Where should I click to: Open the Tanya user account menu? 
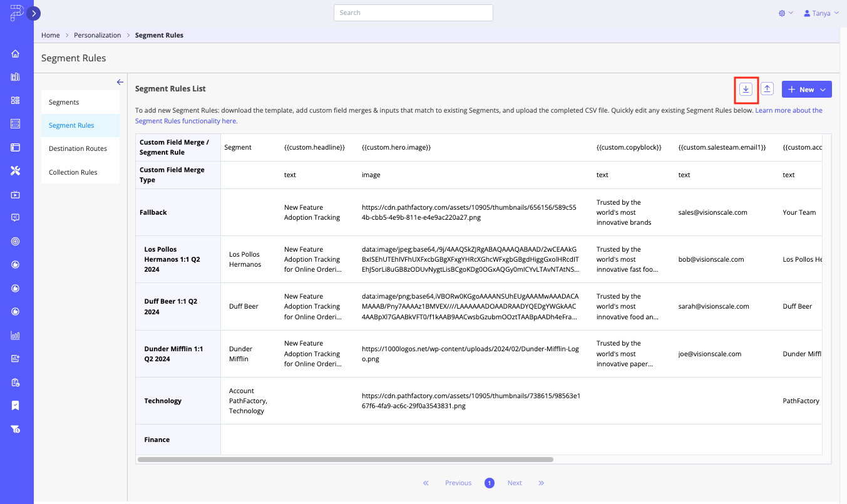click(x=821, y=13)
